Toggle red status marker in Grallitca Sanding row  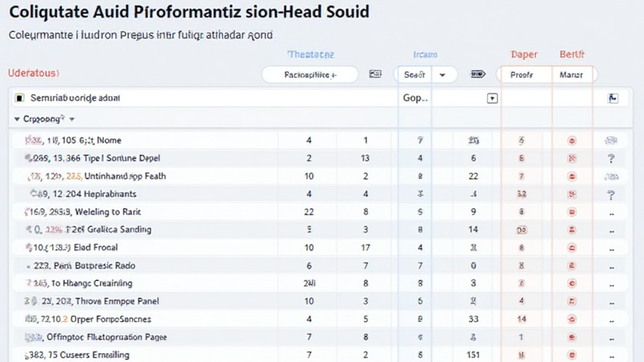tap(572, 230)
